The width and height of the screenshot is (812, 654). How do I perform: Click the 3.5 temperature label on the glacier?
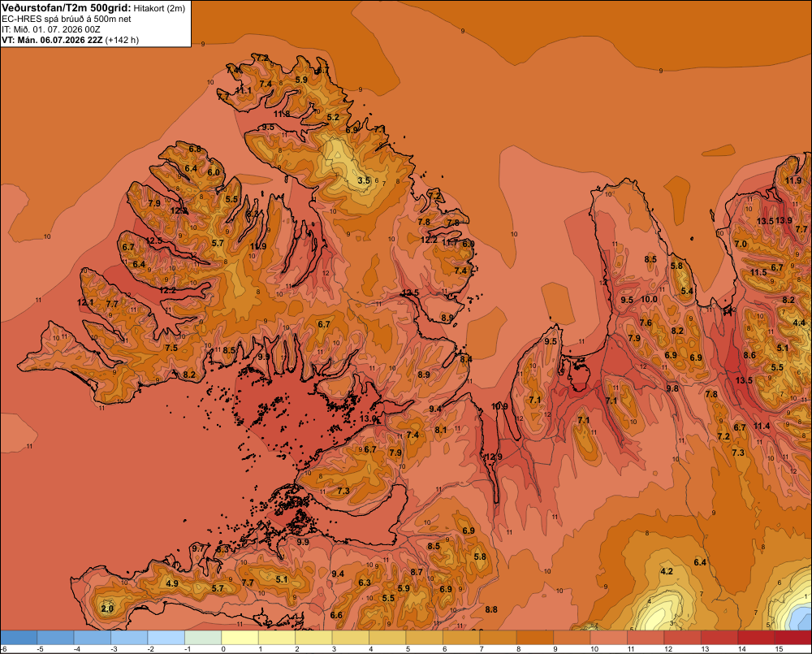(364, 180)
